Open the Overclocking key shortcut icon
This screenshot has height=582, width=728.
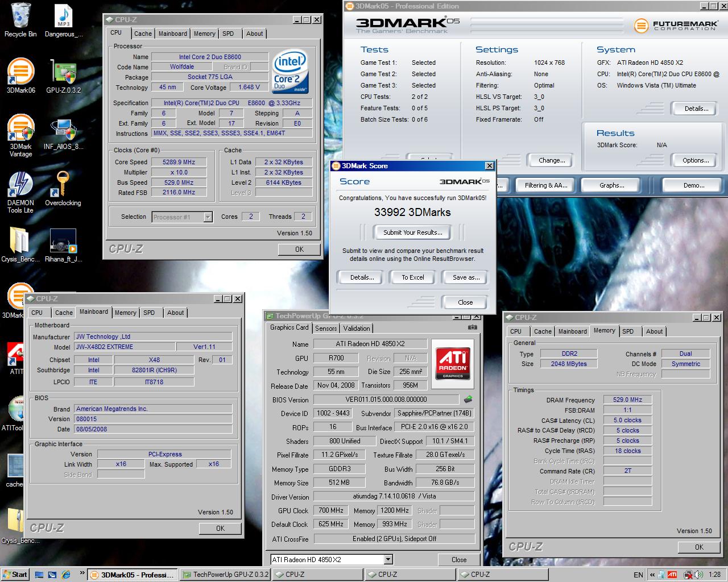click(63, 189)
